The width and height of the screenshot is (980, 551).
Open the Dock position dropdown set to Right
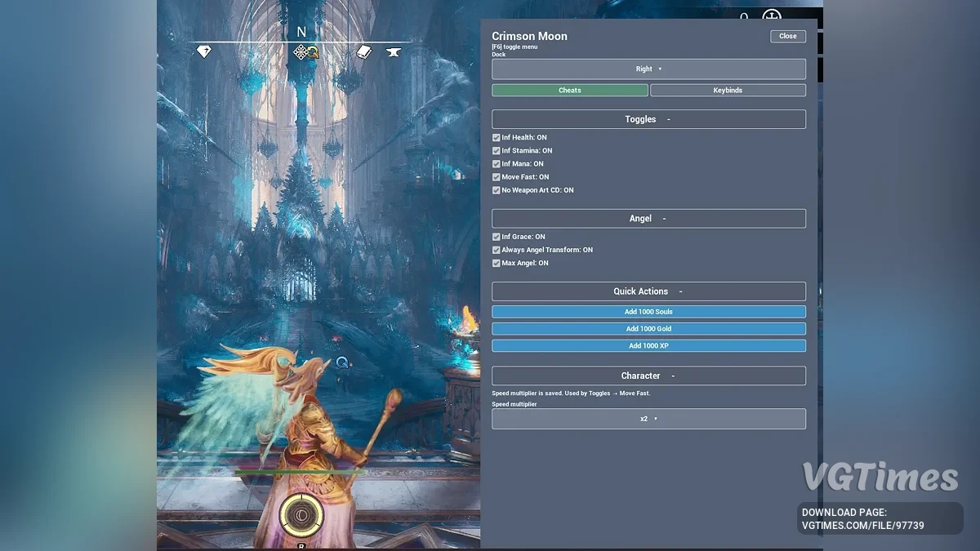tap(648, 69)
